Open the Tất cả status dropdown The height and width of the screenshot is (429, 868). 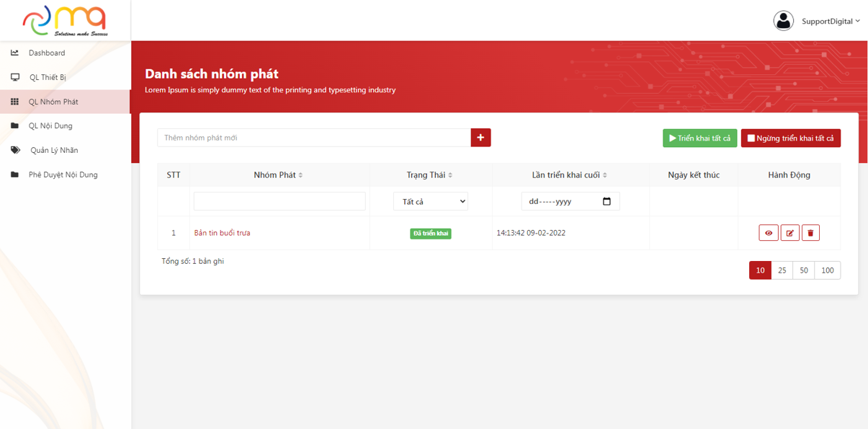click(x=431, y=202)
